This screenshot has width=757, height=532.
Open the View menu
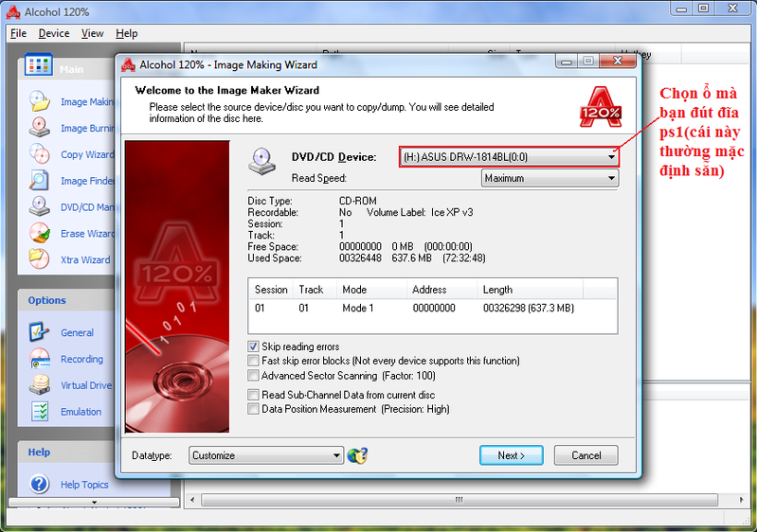tap(92, 33)
